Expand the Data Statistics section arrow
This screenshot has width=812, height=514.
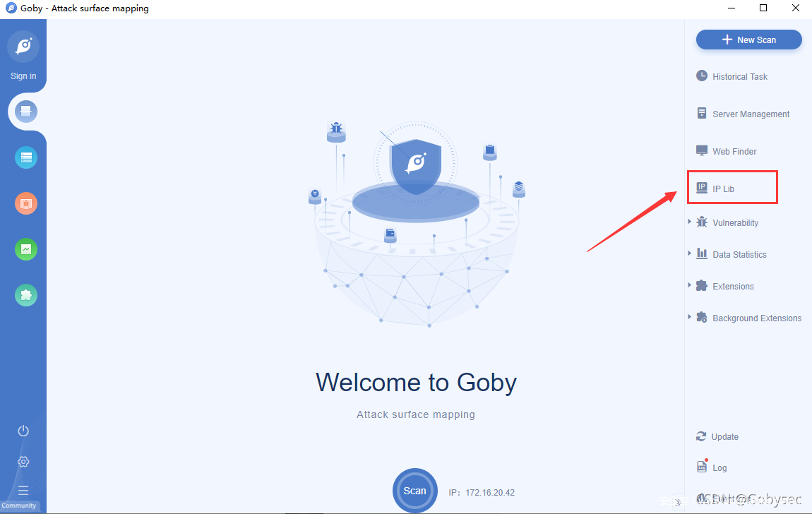(689, 253)
